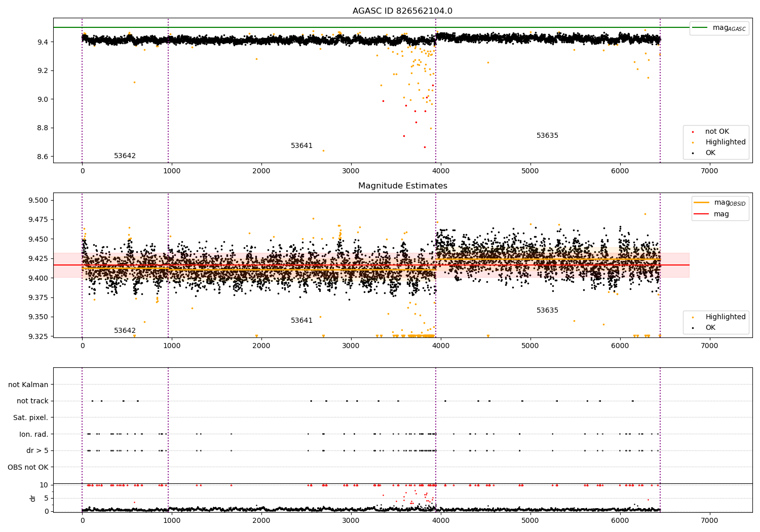Click the red 'not OK' legend marker
Image resolution: width=760 pixels, height=532 pixels.
(693, 132)
